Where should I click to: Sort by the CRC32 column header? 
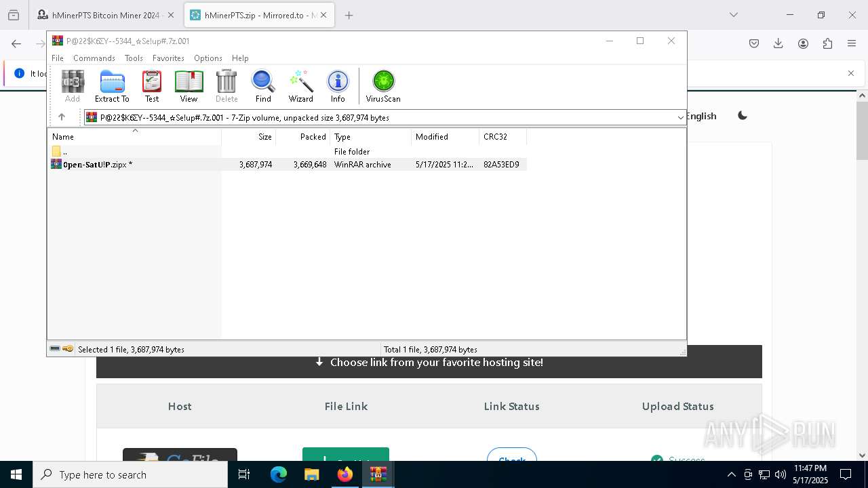(502, 137)
